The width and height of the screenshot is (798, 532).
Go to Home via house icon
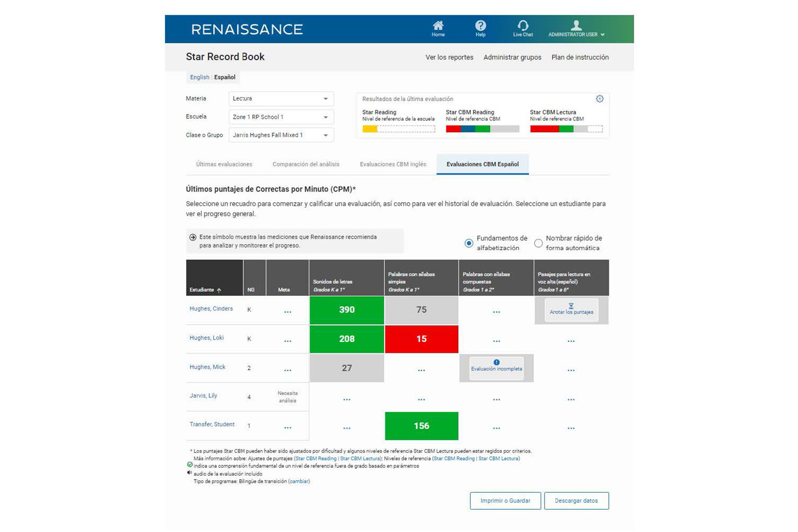pyautogui.click(x=438, y=26)
